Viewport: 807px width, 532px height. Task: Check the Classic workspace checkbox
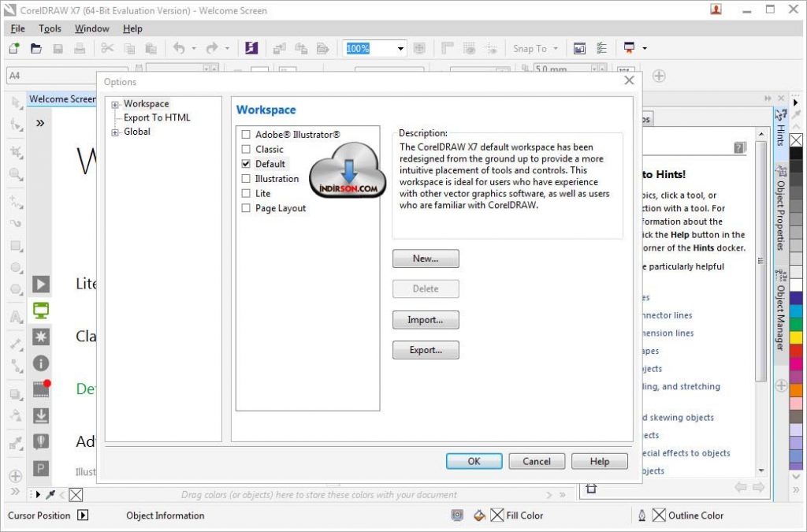click(246, 149)
